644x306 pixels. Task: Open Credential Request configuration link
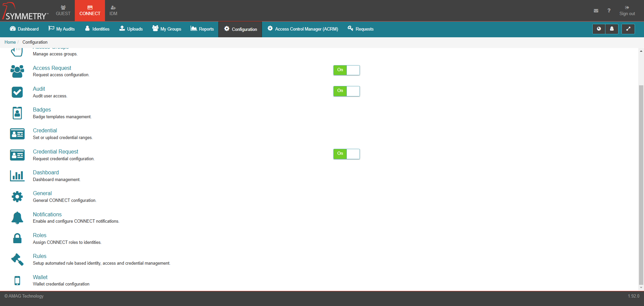(56, 151)
